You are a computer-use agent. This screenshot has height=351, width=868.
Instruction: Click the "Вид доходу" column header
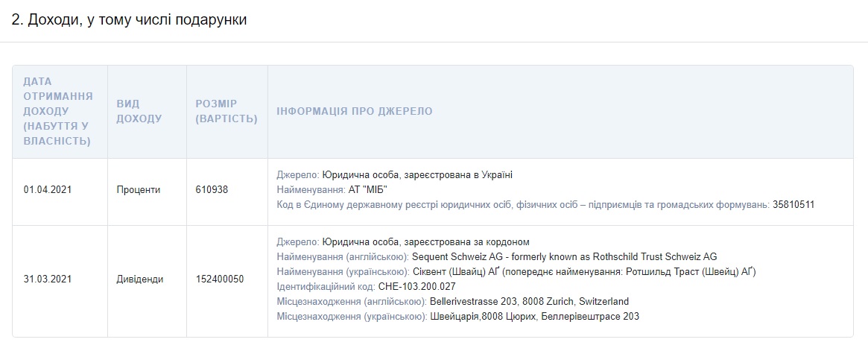(139, 111)
